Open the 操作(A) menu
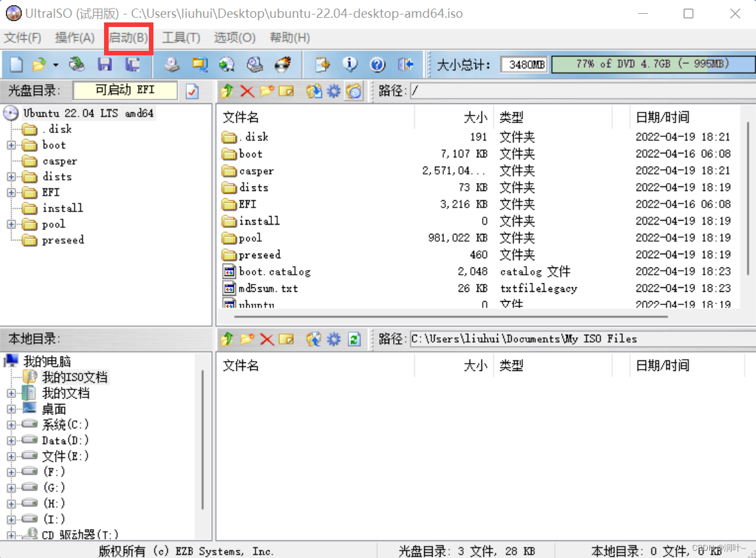 [x=74, y=38]
